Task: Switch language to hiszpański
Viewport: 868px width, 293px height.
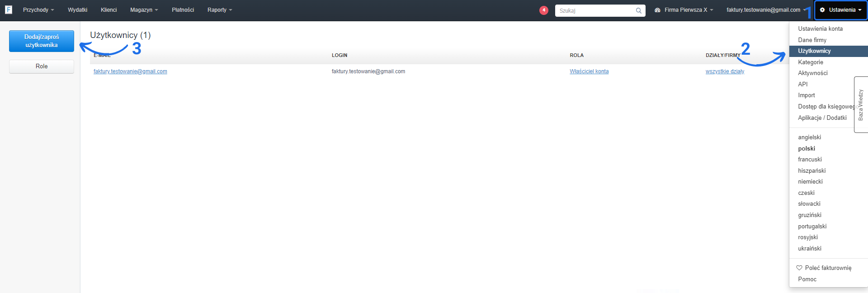Action: (x=811, y=170)
